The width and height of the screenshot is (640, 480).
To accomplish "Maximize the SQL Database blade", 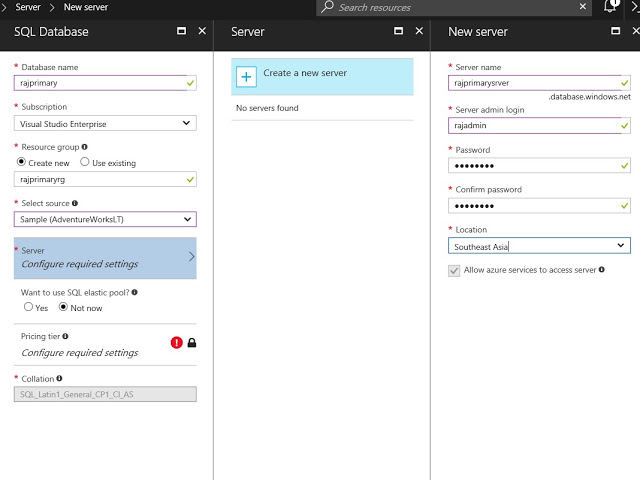I will [181, 31].
